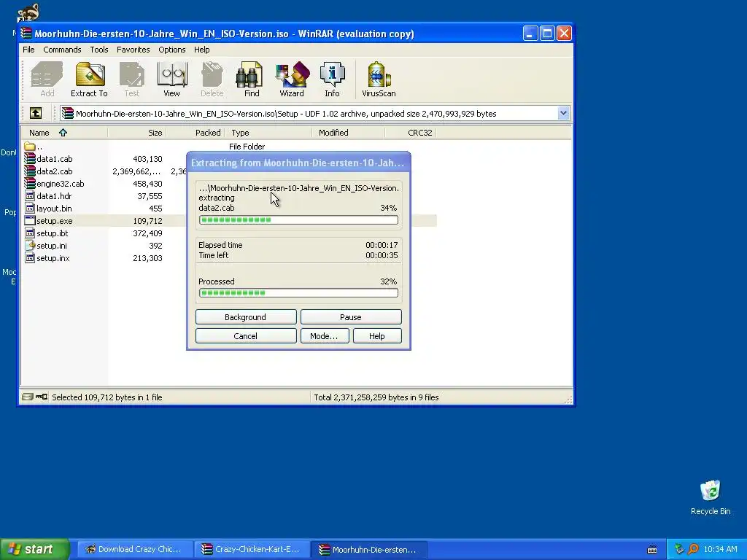The image size is (747, 560).
Task: Sort by the Type column header
Action: coord(268,133)
